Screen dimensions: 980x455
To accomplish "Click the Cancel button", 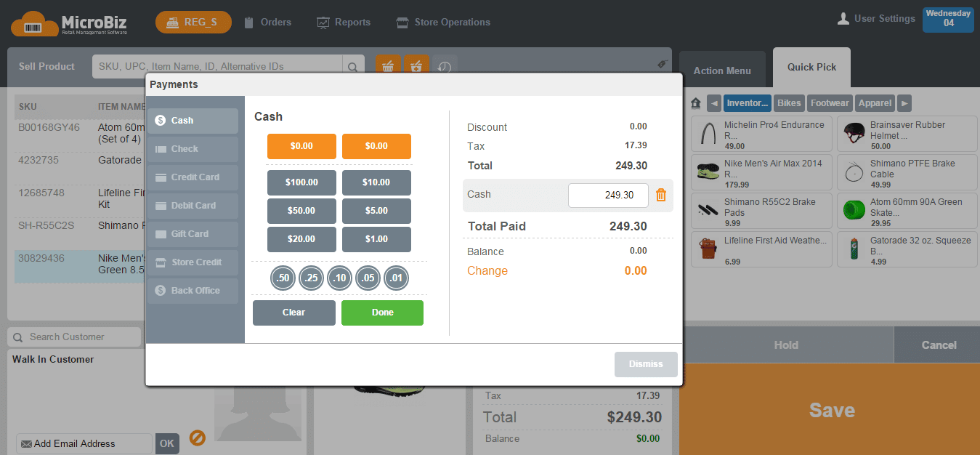I will pyautogui.click(x=939, y=345).
